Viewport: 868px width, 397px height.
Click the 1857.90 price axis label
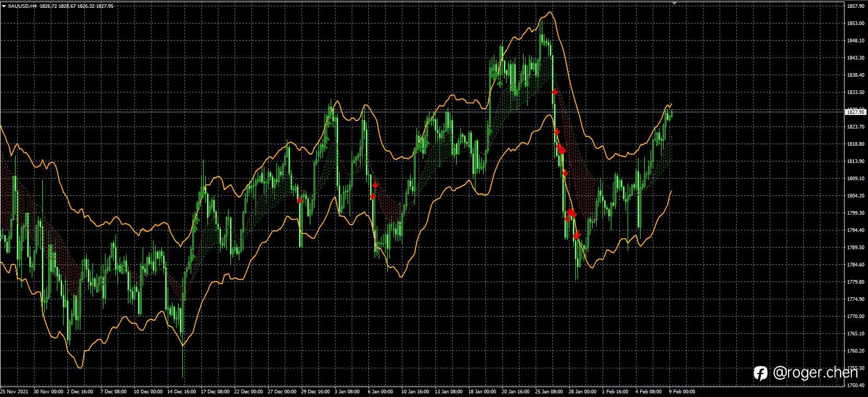coord(855,6)
